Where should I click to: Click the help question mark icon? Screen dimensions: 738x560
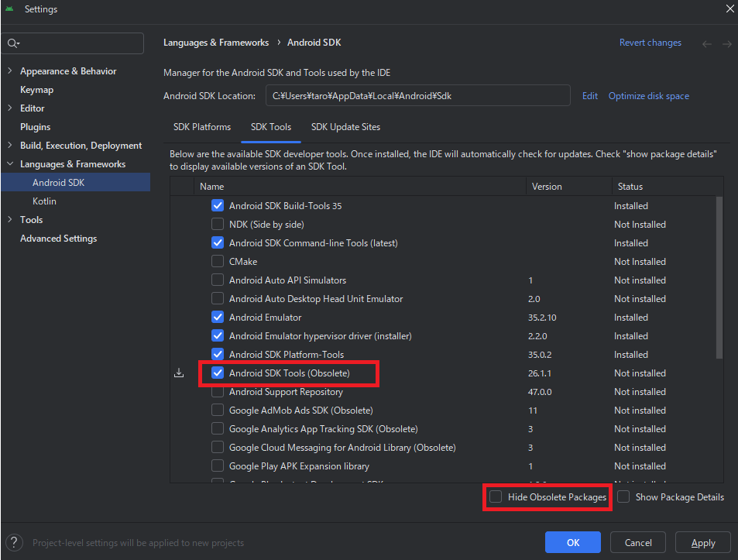14,543
